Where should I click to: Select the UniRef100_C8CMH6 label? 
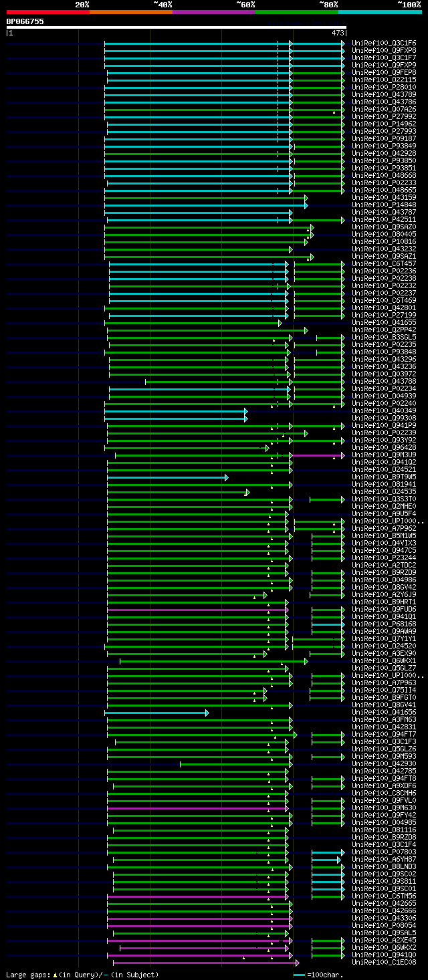click(384, 793)
